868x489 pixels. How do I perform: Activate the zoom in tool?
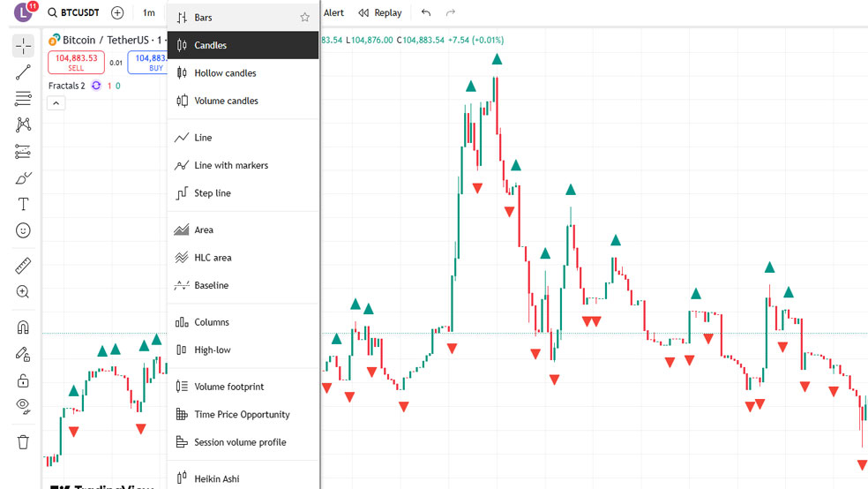point(23,292)
